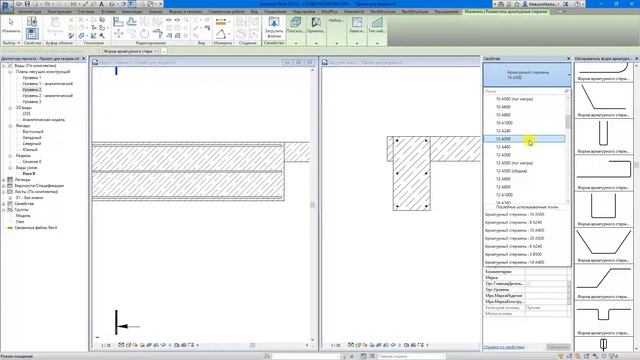The height and width of the screenshot is (360, 640).
Task: Open Уровень 2 in project browser
Action: (x=32, y=89)
